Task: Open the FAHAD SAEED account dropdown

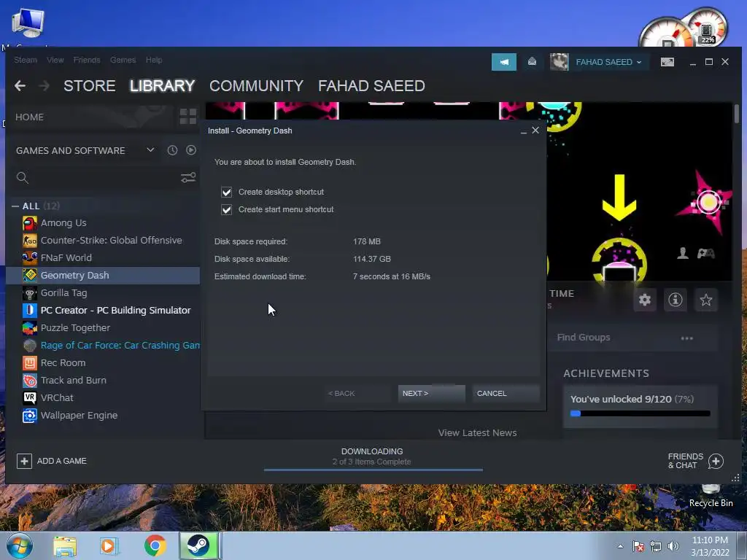Action: tap(608, 62)
